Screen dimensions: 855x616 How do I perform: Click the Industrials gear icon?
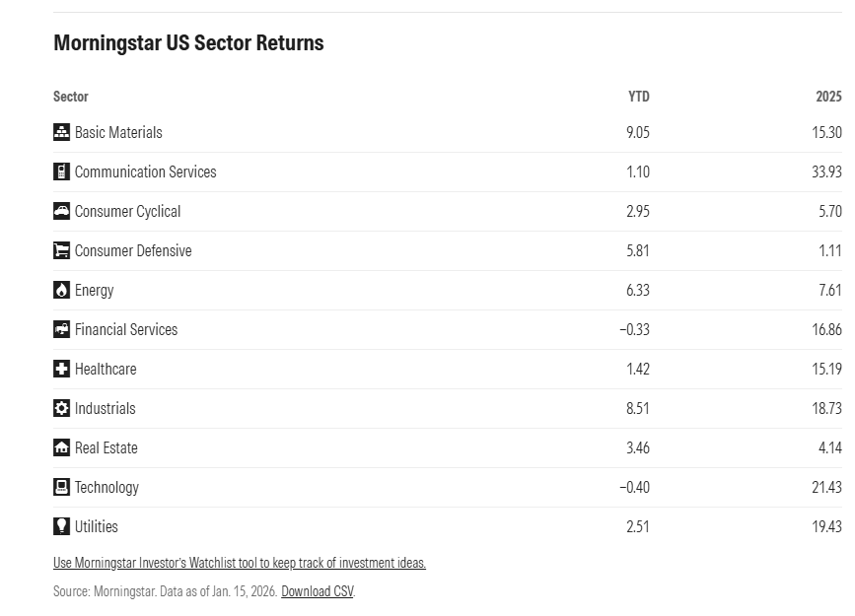pos(61,408)
